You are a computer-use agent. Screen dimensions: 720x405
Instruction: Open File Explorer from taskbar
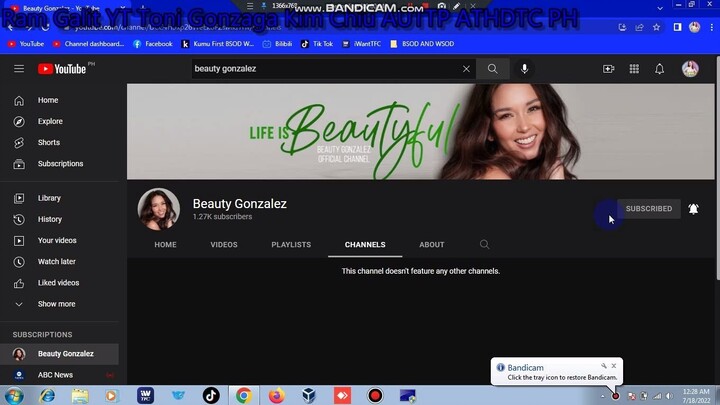[x=80, y=395]
